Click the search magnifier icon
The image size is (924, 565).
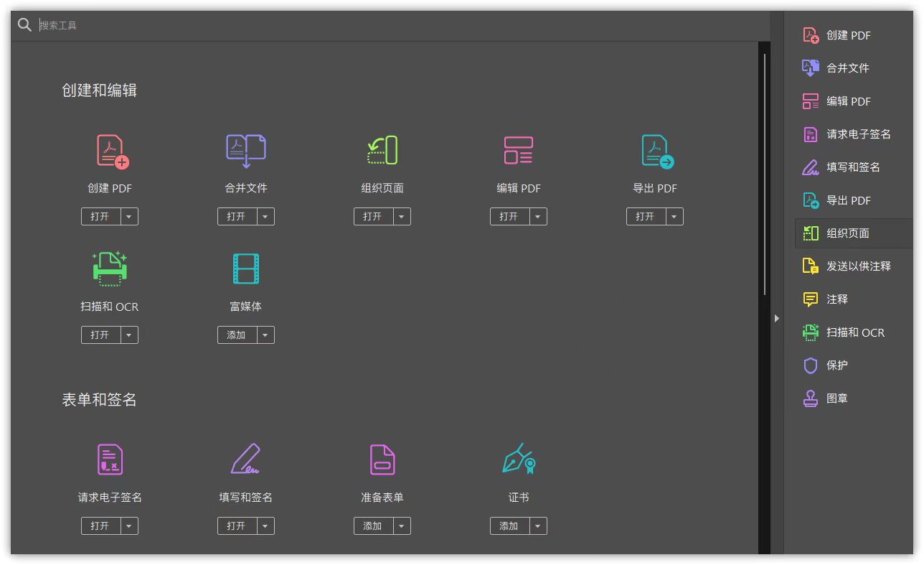24,25
